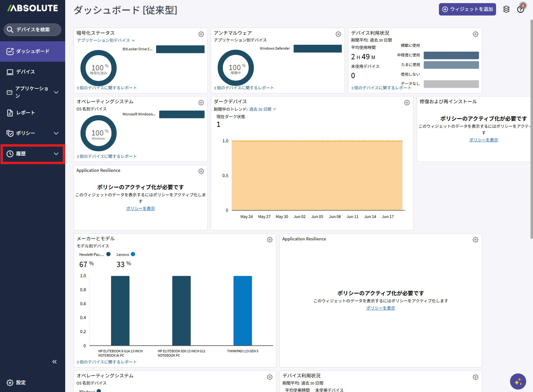Viewport: 533px width, 392px height.
Task: Launch the sparkle AI assistant button
Action: 518,381
